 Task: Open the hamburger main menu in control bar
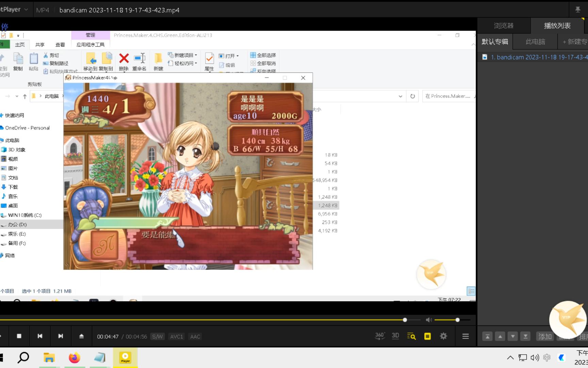465,336
